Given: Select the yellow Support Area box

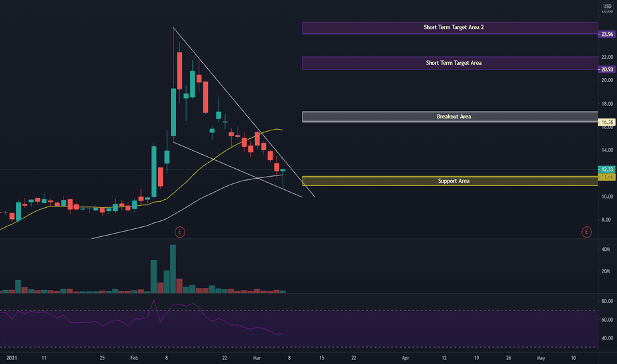Looking at the screenshot, I should pos(450,181).
